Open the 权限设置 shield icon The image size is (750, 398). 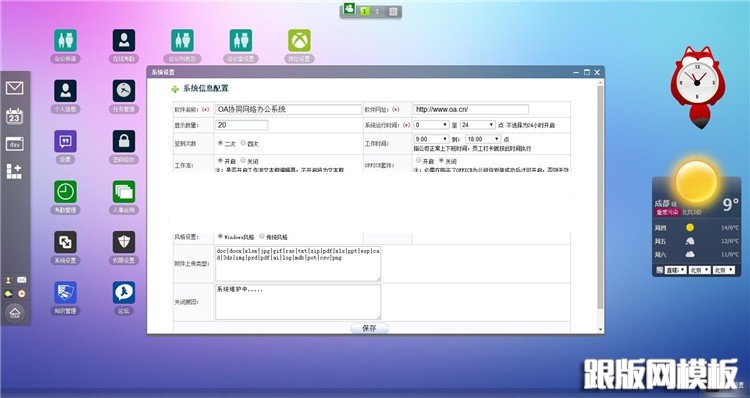(124, 243)
